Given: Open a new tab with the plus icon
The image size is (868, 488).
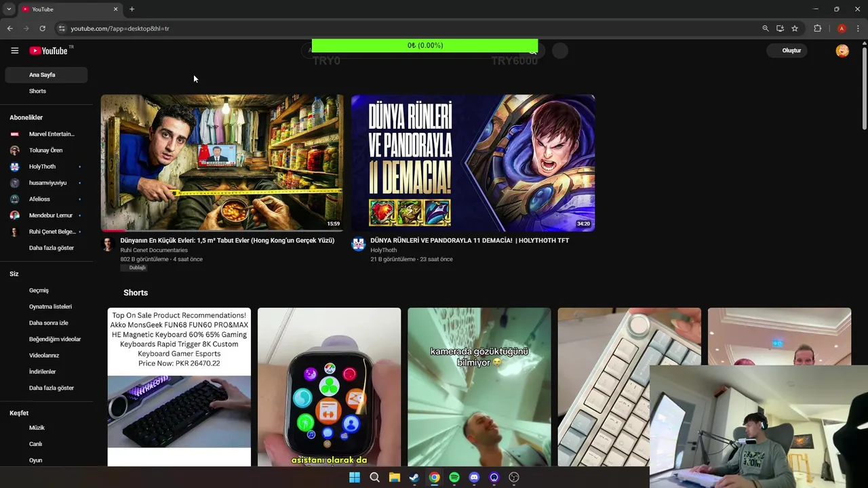Looking at the screenshot, I should point(132,9).
